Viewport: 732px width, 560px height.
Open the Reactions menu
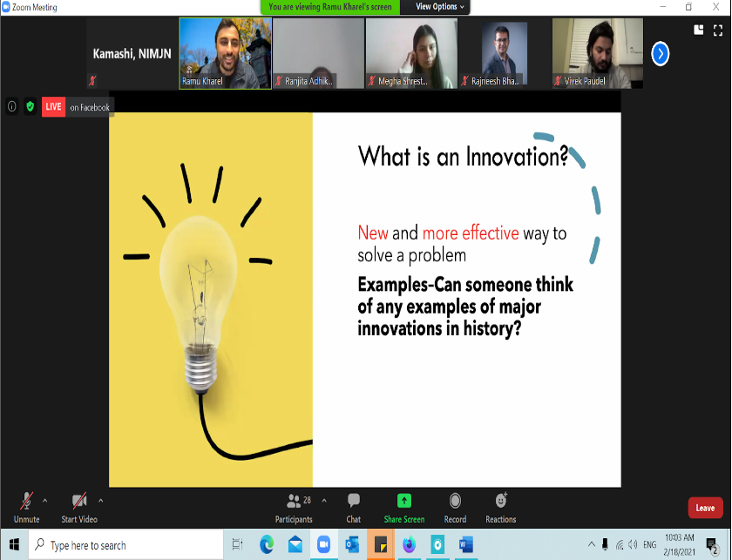point(500,507)
